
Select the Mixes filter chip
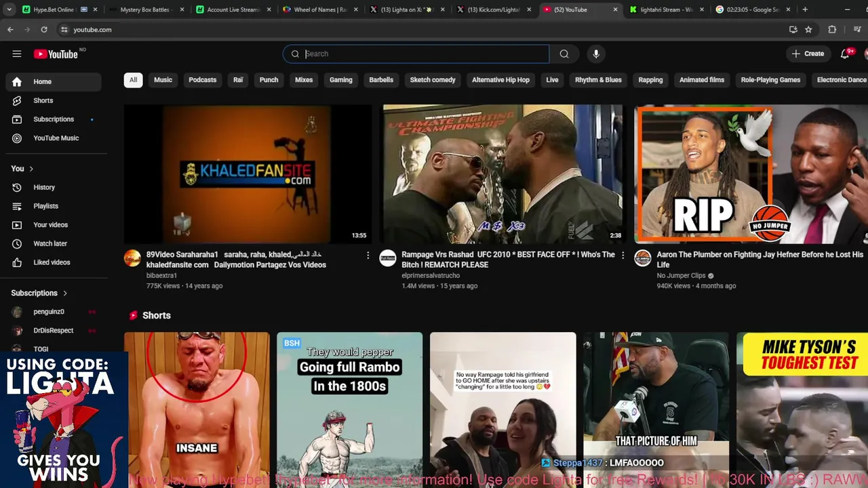pyautogui.click(x=304, y=80)
